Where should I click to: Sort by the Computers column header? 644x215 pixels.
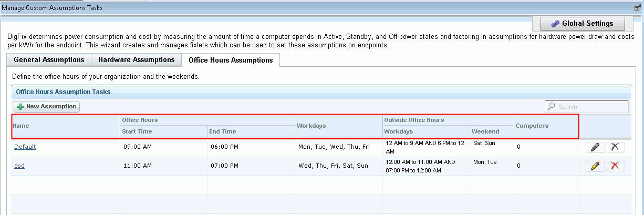coord(532,126)
